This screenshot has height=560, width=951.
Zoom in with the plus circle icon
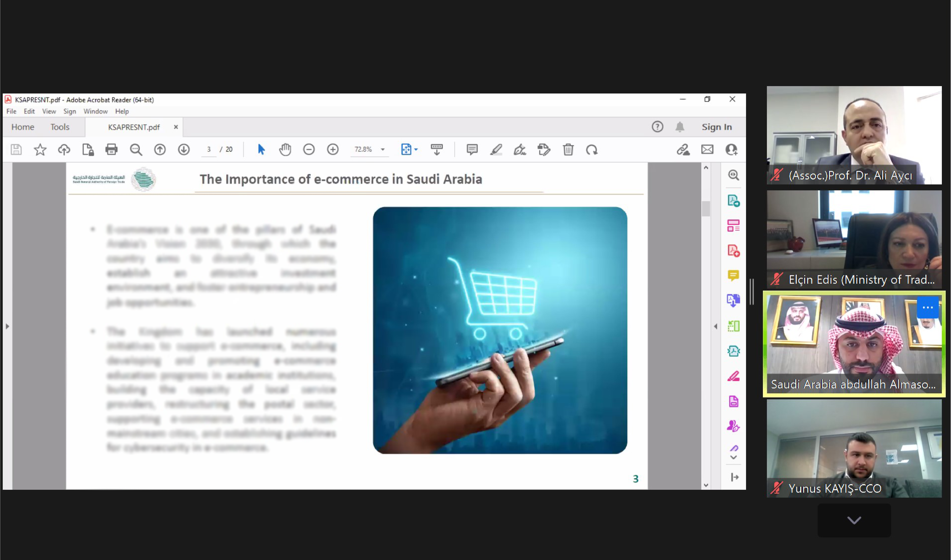click(333, 149)
